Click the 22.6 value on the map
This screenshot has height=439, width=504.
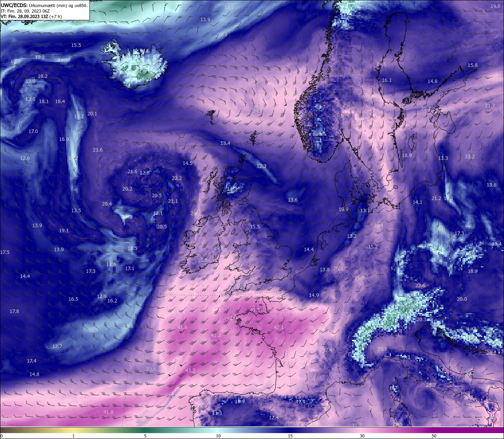coord(420,286)
